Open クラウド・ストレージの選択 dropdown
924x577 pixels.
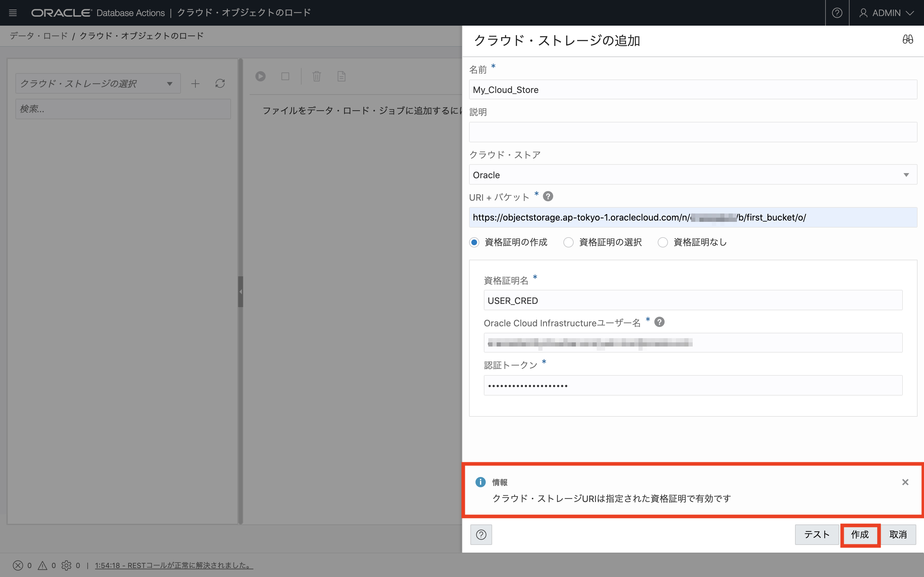coord(98,84)
